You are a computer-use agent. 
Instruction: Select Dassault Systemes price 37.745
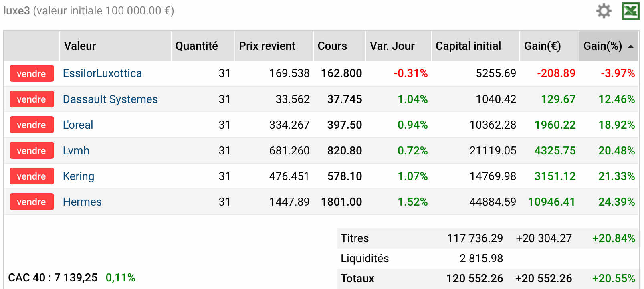tap(345, 99)
